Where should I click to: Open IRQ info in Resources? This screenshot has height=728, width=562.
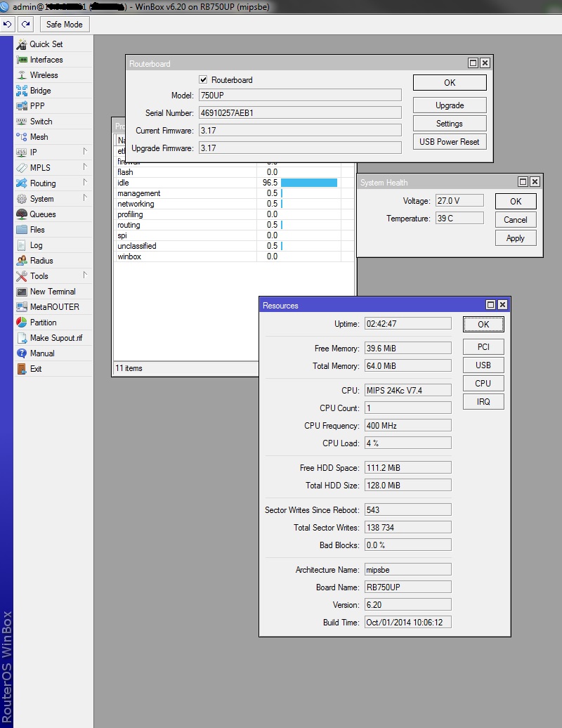click(483, 402)
